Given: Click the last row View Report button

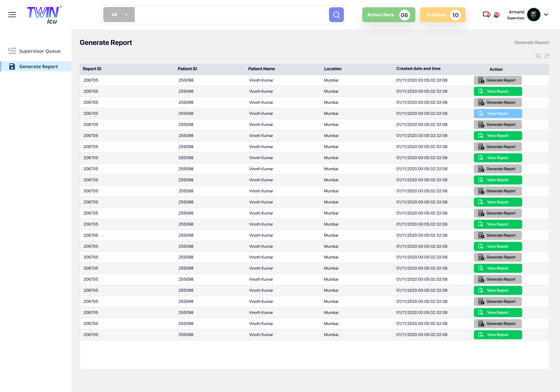Looking at the screenshot, I should point(498,335).
